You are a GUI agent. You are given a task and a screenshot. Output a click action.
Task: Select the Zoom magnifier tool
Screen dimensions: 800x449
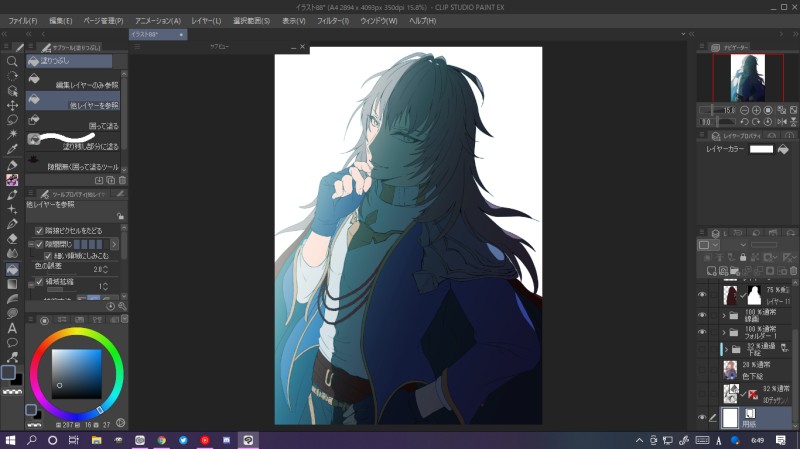coord(12,62)
